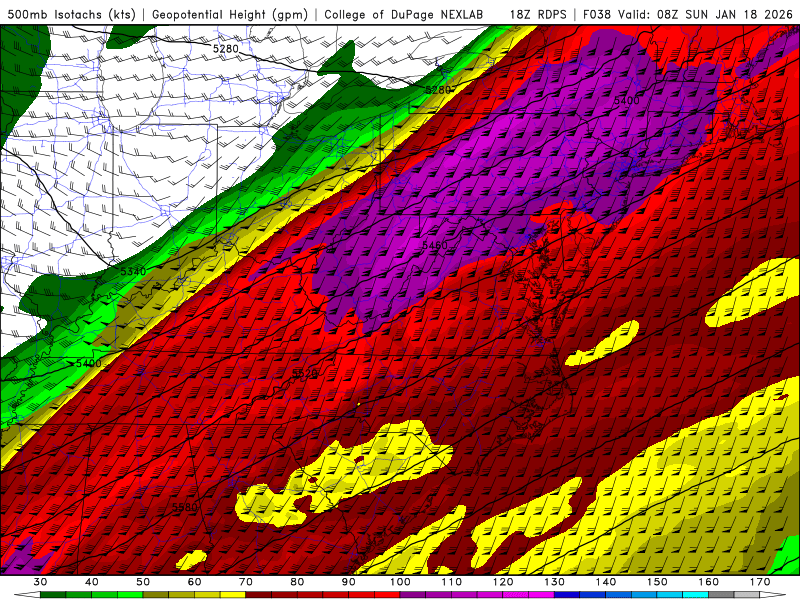
Task: Click the '140' value on the color scale
Action: click(606, 582)
